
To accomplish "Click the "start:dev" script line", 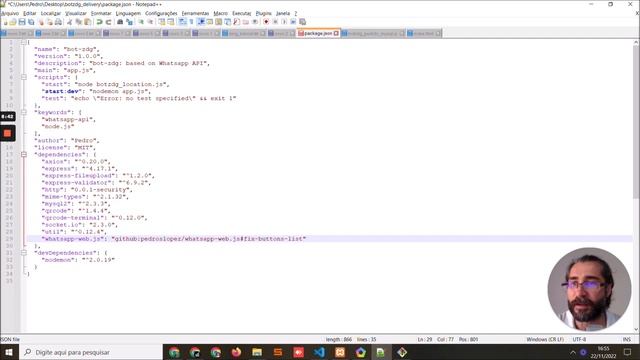I will pos(96,91).
